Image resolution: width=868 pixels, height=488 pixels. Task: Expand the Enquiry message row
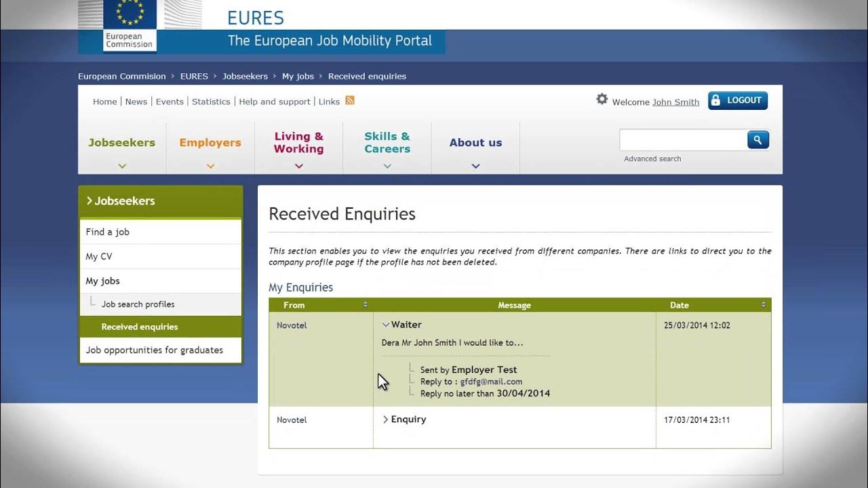click(386, 420)
